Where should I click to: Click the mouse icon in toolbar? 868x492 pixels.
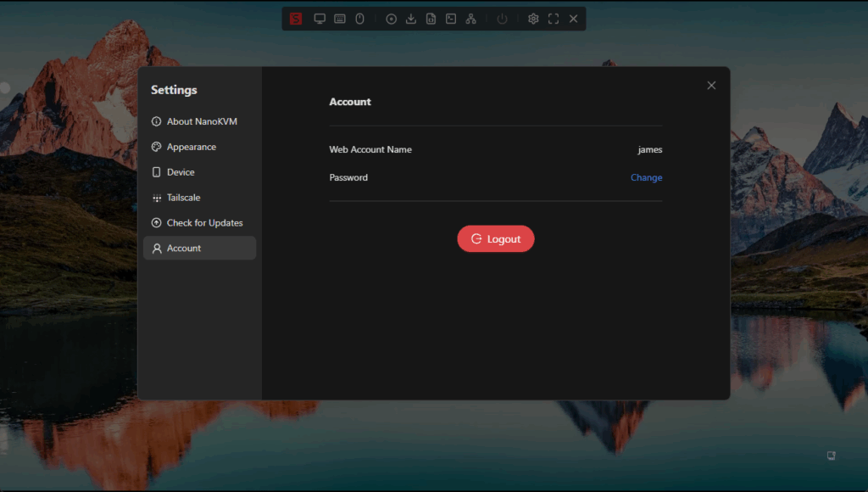coord(359,19)
